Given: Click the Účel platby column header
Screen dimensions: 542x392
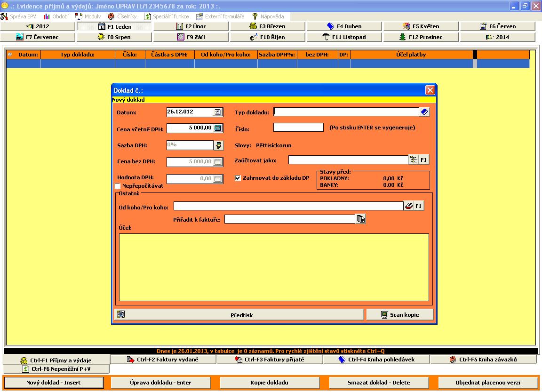Looking at the screenshot, I should (411, 55).
